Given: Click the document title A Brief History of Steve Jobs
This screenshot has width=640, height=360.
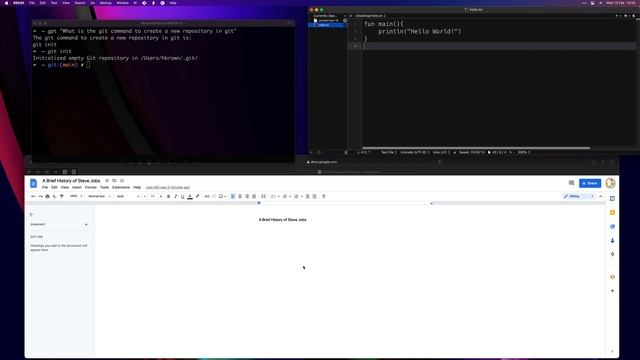Looking at the screenshot, I should point(71,180).
